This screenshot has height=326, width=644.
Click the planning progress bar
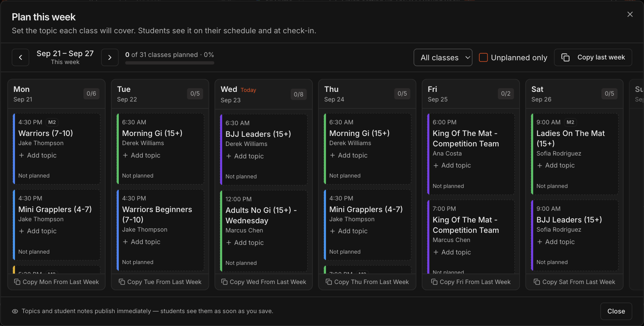pos(170,63)
